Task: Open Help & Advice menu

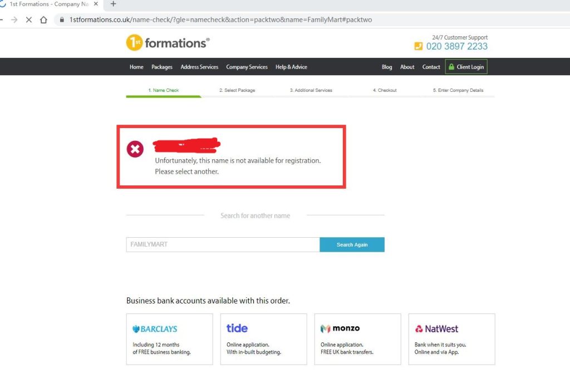Action: pyautogui.click(x=291, y=67)
